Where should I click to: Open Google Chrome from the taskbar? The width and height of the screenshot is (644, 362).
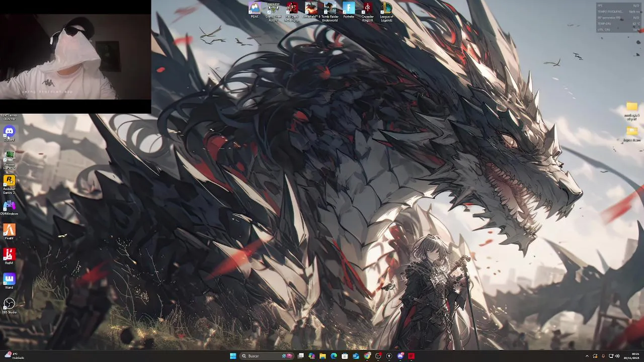click(x=367, y=356)
